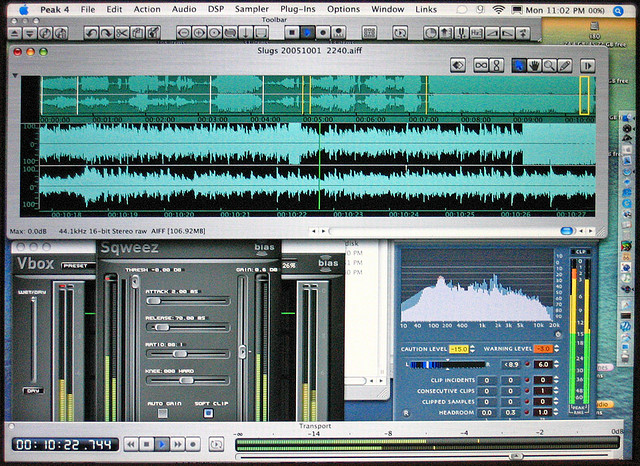Select the magnifier Zoom tool in Slugs window
Image resolution: width=640 pixels, height=466 pixels.
[549, 65]
